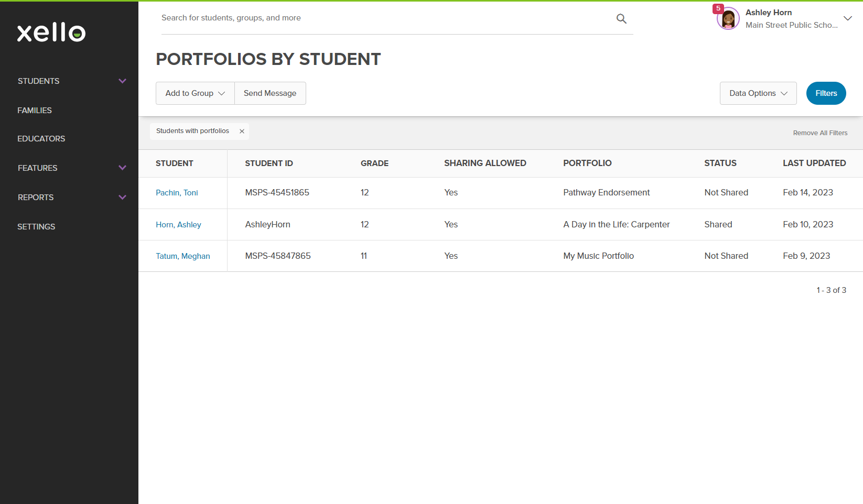
Task: Open the FAMILIES menu item
Action: pos(35,110)
